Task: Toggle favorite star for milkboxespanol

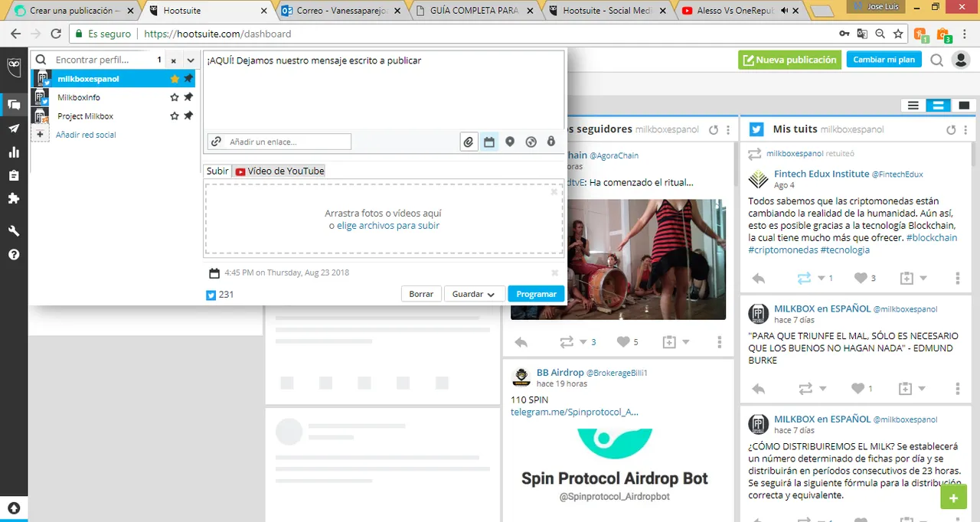Action: pyautogui.click(x=175, y=79)
